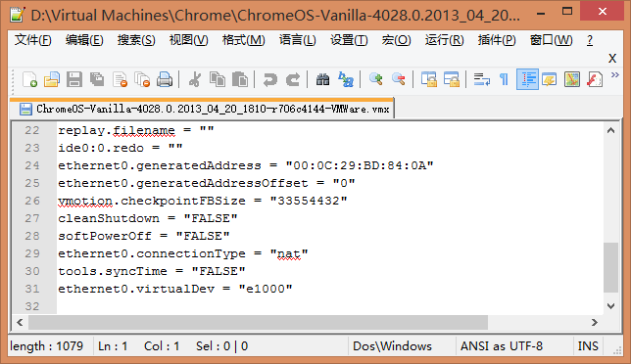Toggle word wrap toolbar icon

point(481,79)
